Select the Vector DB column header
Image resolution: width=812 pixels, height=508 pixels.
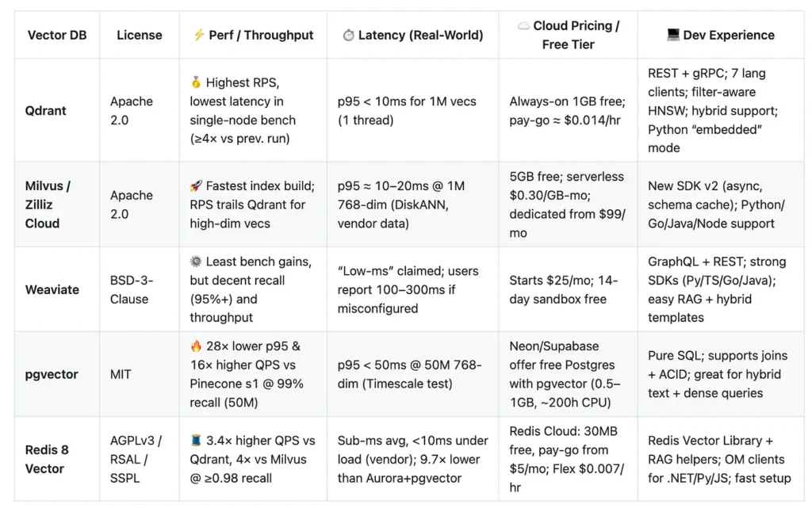[57, 35]
